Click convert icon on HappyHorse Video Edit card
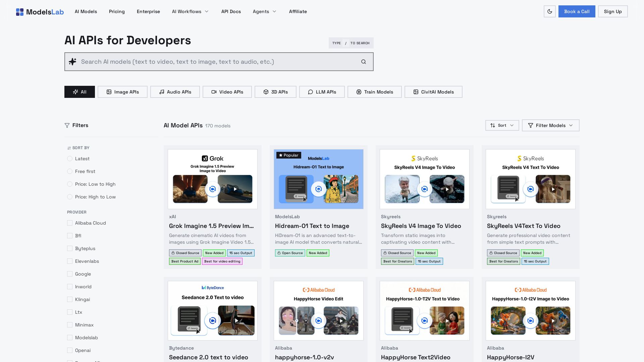This screenshot has height=362, width=644. coord(319,321)
